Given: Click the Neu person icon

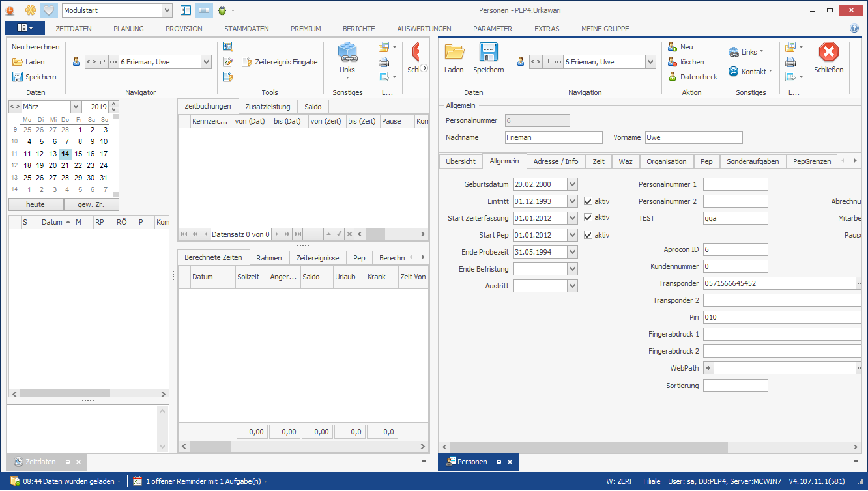Looking at the screenshot, I should click(673, 47).
